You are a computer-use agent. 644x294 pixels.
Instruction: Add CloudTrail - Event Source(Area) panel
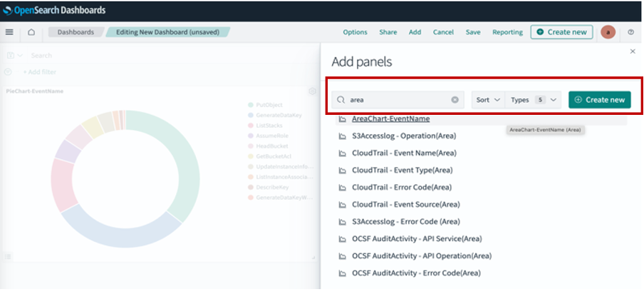[406, 205]
